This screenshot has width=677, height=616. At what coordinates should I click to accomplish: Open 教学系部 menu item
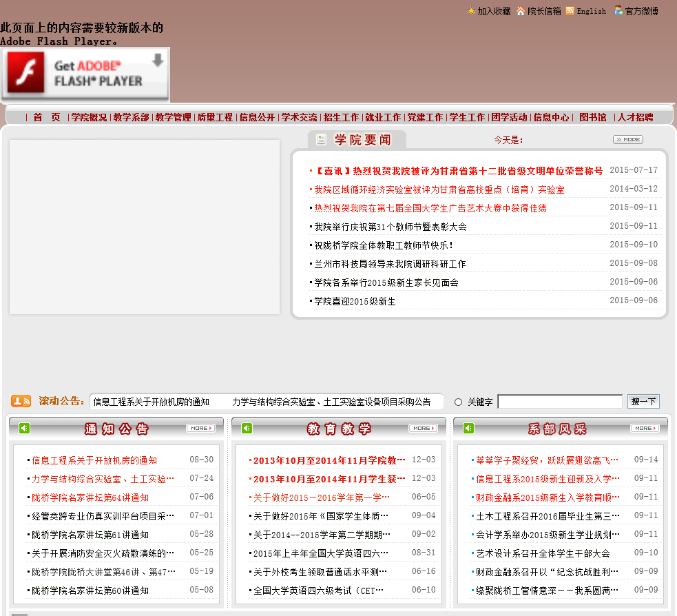(132, 117)
